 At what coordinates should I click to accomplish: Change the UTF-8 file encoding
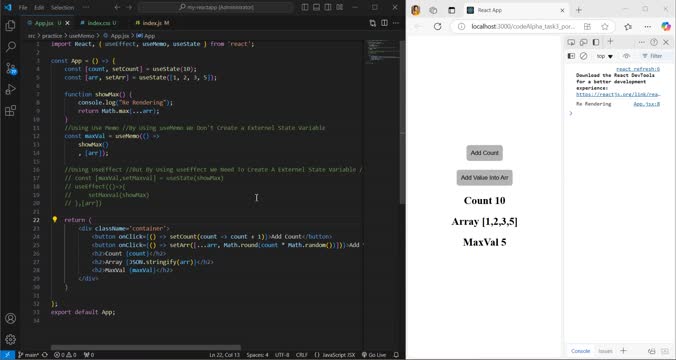[282, 355]
